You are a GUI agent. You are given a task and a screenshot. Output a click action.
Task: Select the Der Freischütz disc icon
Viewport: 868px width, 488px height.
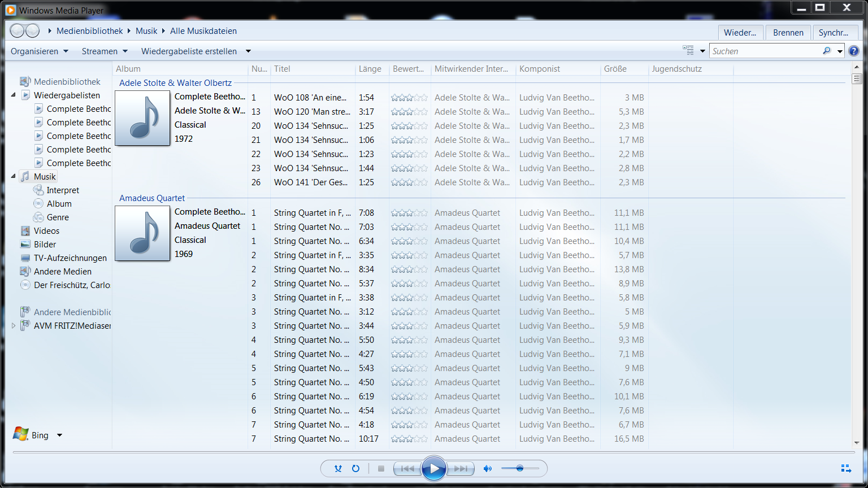tap(25, 285)
